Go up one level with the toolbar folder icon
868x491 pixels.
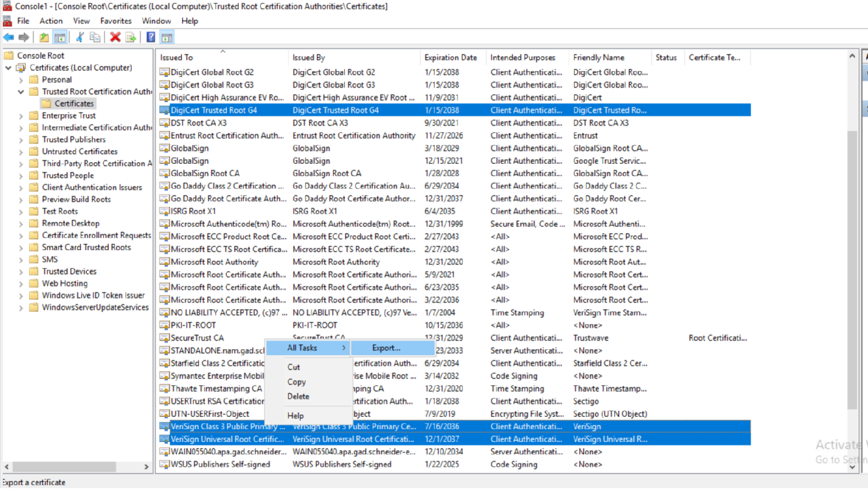44,37
